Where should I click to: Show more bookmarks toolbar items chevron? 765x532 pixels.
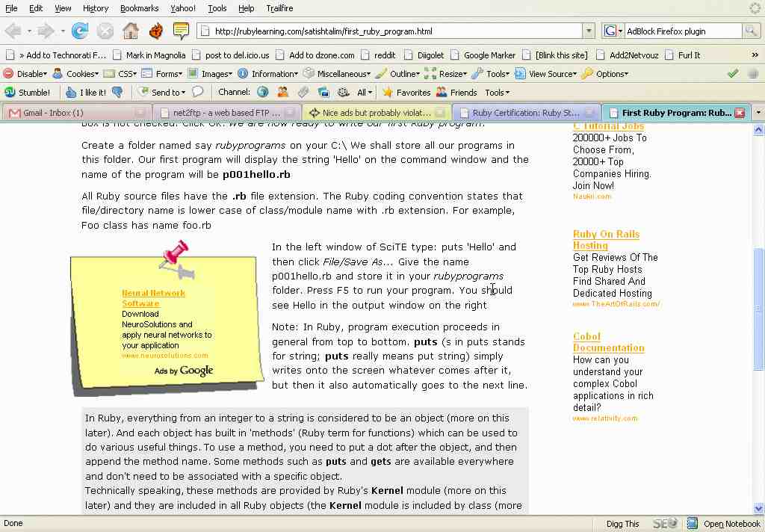point(755,55)
